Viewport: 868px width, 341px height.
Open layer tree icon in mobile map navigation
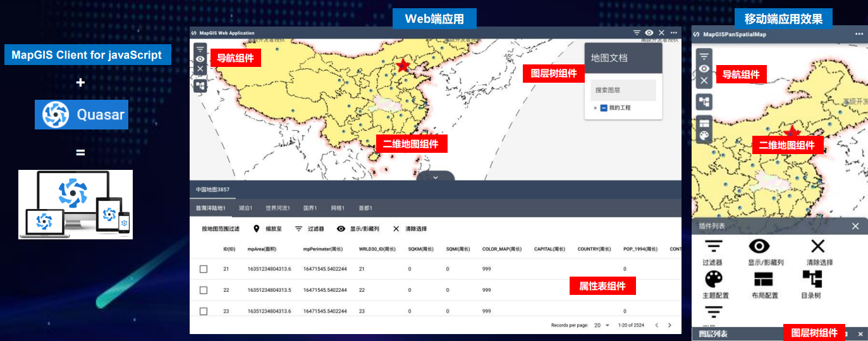704,102
